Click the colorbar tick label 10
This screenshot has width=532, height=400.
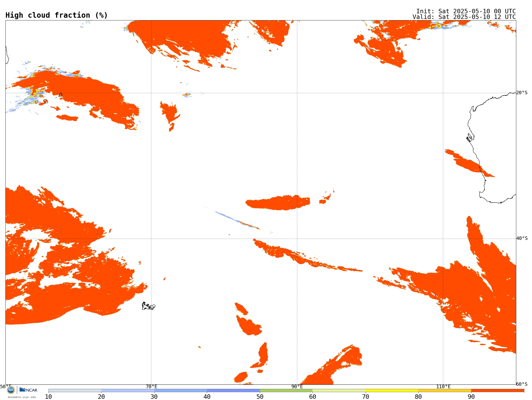tap(49, 397)
